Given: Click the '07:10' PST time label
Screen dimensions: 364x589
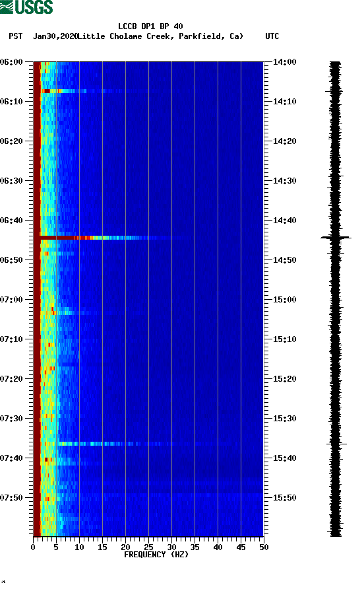Looking at the screenshot, I should (11, 339).
